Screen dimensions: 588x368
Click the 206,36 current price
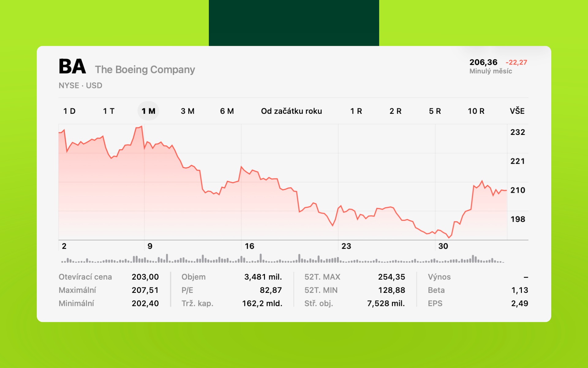coord(483,62)
